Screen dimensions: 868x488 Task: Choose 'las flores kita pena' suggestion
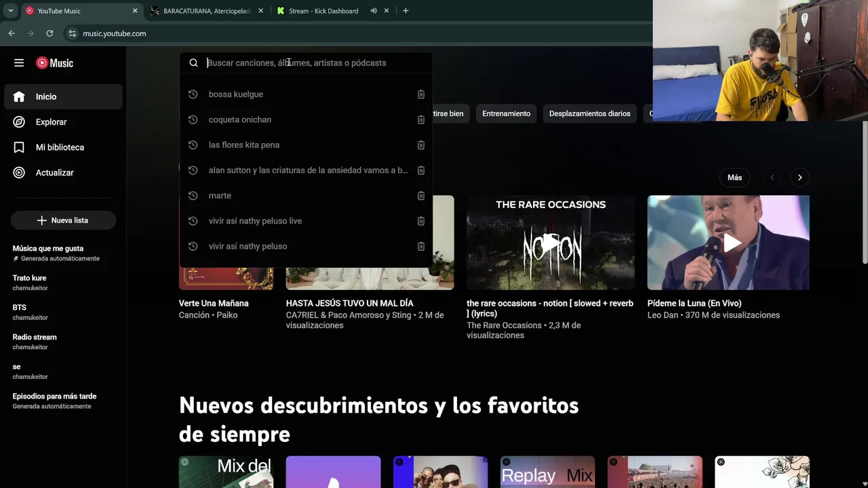click(x=244, y=145)
